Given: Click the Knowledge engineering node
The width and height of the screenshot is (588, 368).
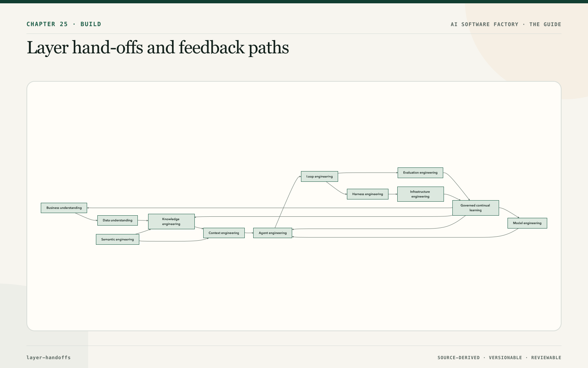Looking at the screenshot, I should click(171, 222).
